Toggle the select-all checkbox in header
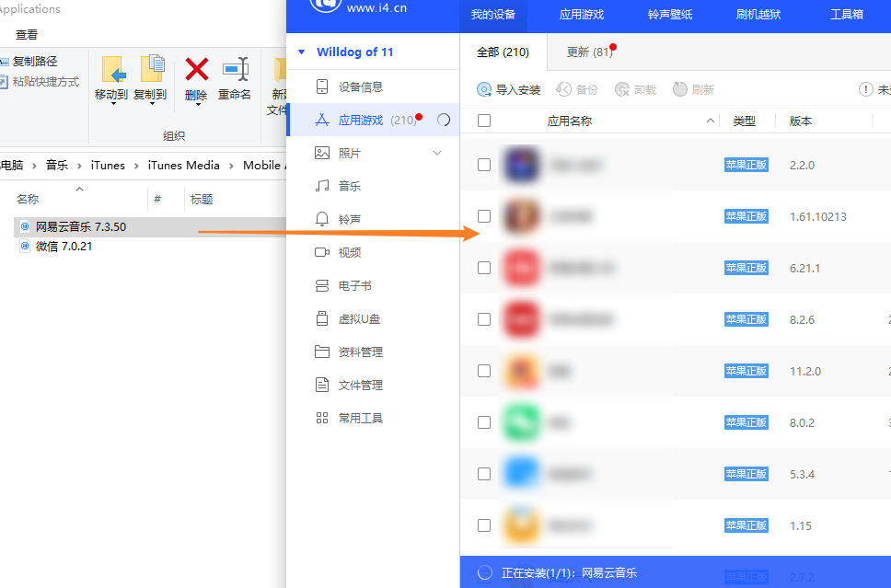 (x=484, y=121)
